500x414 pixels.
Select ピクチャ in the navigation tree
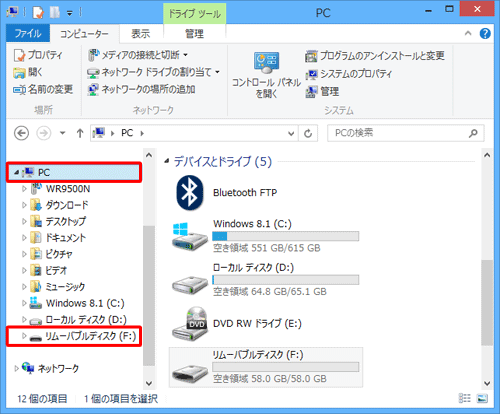pyautogui.click(x=51, y=254)
